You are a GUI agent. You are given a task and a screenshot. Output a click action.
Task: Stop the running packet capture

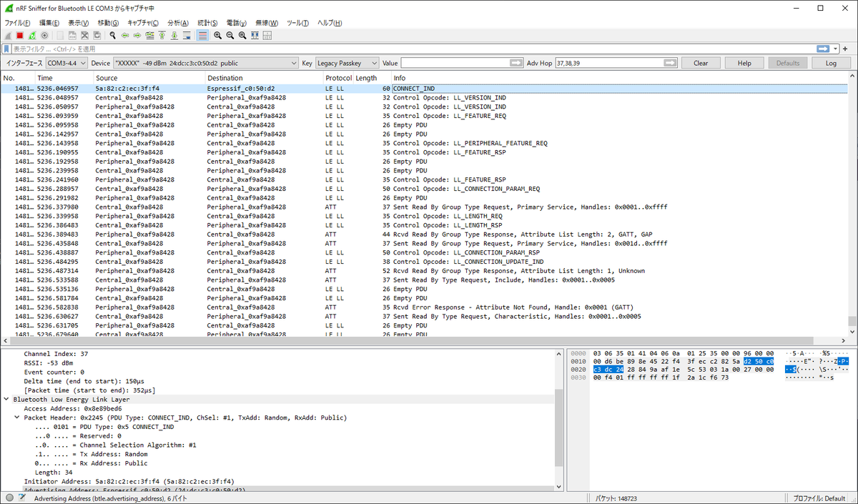click(x=20, y=35)
